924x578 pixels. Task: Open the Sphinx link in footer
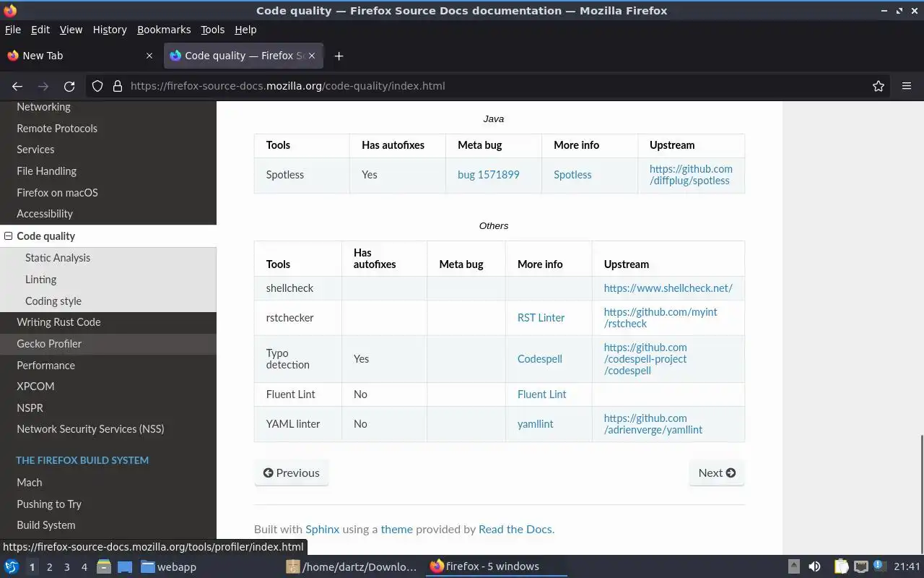click(322, 529)
